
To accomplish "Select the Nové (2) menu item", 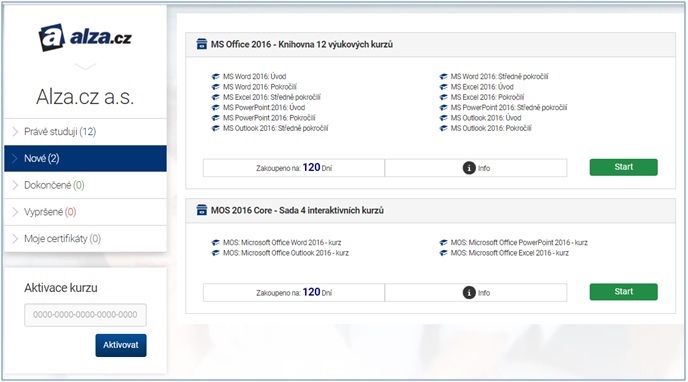I will click(x=85, y=158).
